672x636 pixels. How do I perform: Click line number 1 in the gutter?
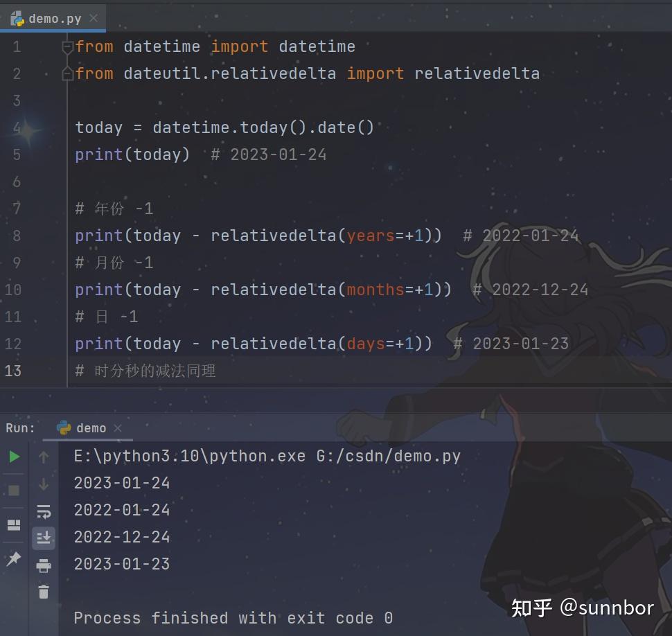click(x=17, y=46)
